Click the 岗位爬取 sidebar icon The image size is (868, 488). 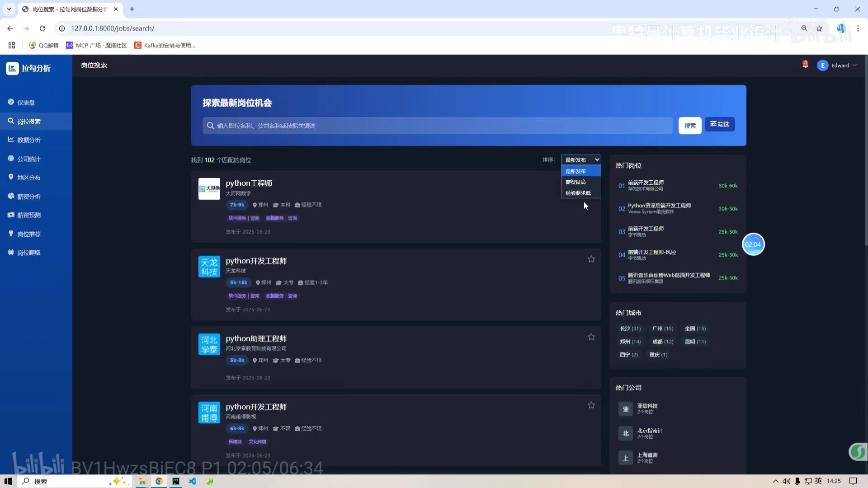click(x=11, y=253)
